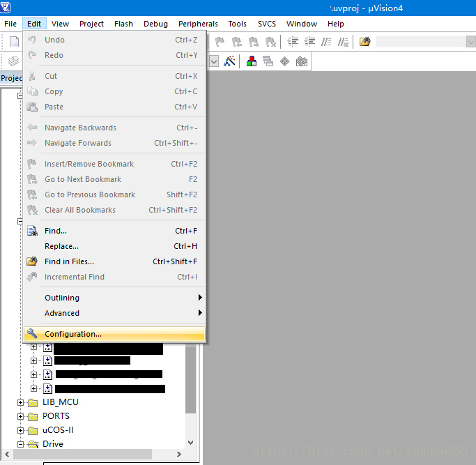Choose Insert/Remove Bookmark menu entry
Image resolution: width=476 pixels, height=465 pixels.
click(114, 164)
